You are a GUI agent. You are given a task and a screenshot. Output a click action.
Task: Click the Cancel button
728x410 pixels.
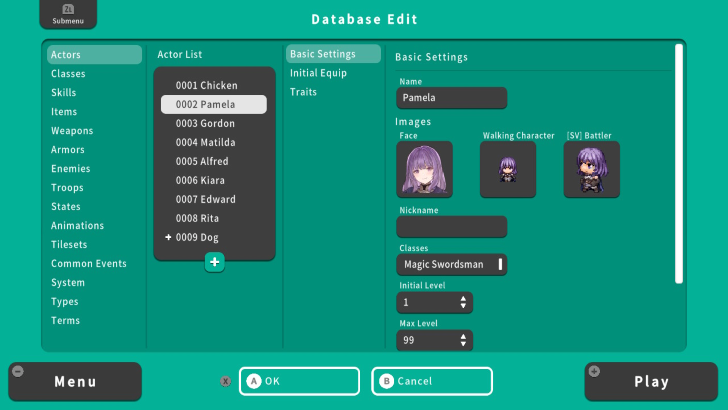point(432,381)
